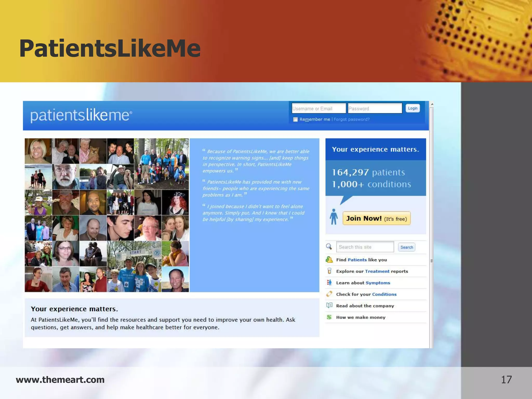This screenshot has width=532, height=399.
Task: Click the photo of woman holding small dog
Action: (93, 151)
